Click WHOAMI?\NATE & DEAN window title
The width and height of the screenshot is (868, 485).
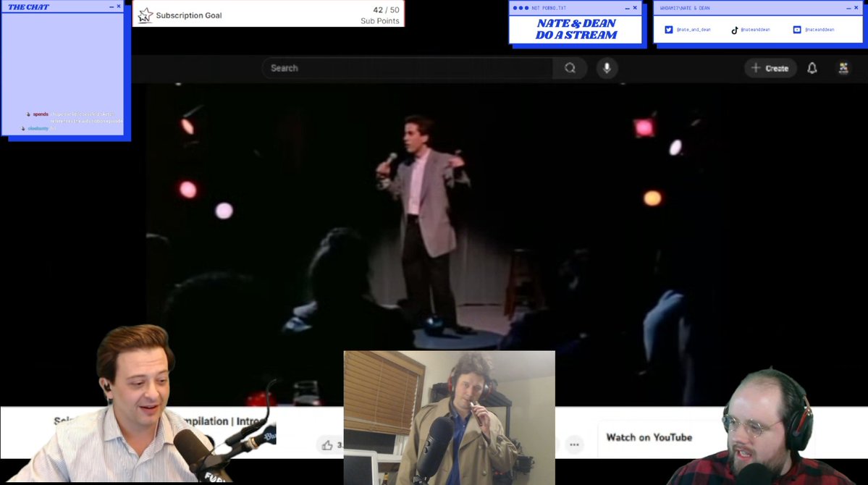pyautogui.click(x=685, y=8)
